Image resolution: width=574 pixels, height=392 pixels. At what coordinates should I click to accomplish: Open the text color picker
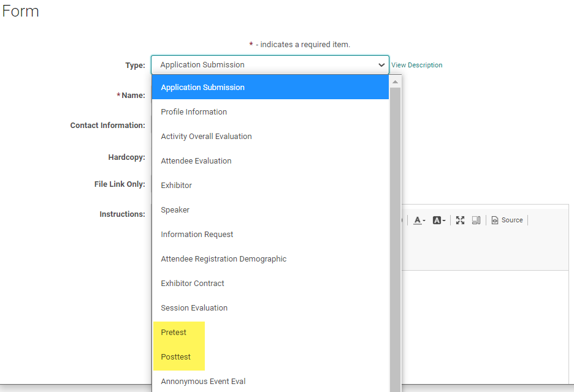pos(420,221)
